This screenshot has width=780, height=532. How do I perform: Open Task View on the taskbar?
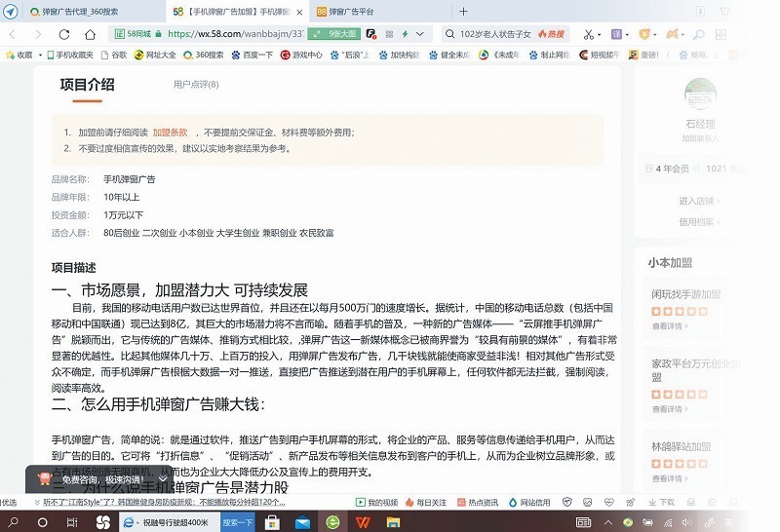click(x=72, y=522)
